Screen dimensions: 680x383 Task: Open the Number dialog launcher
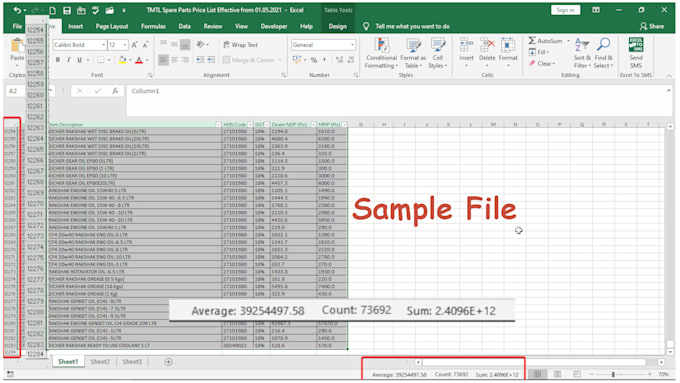(x=356, y=75)
